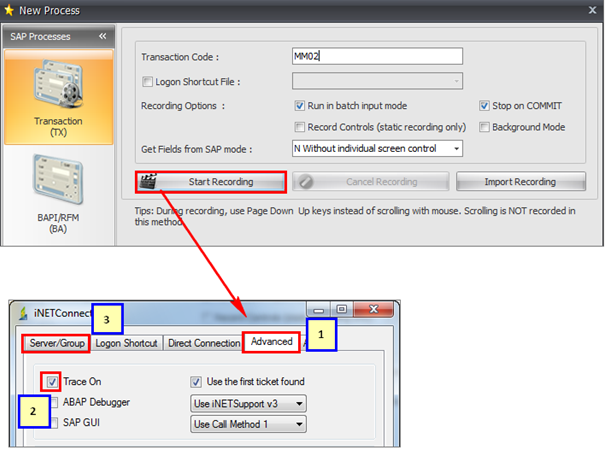The height and width of the screenshot is (451, 607).
Task: Open the Use iNETSupport v3 dropdown
Action: coord(248,403)
